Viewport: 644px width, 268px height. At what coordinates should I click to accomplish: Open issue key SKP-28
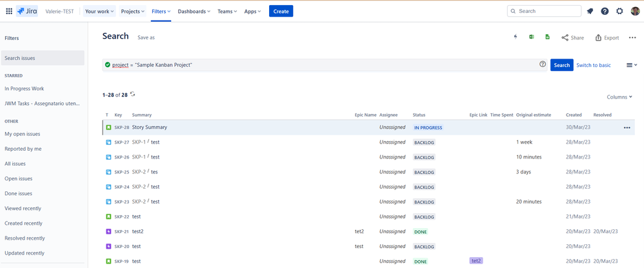pyautogui.click(x=121, y=128)
